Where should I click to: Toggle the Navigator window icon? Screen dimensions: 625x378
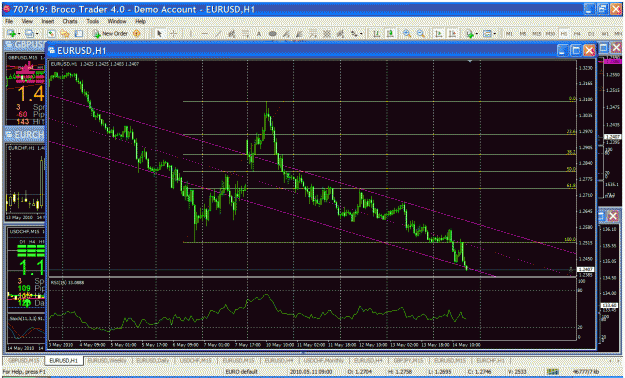65,34
